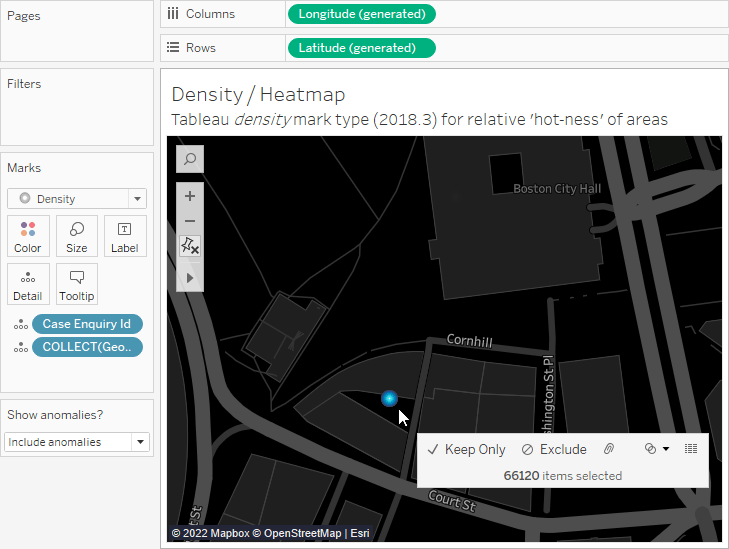The width and height of the screenshot is (729, 549).
Task: Open Label marks card
Action: coord(125,236)
